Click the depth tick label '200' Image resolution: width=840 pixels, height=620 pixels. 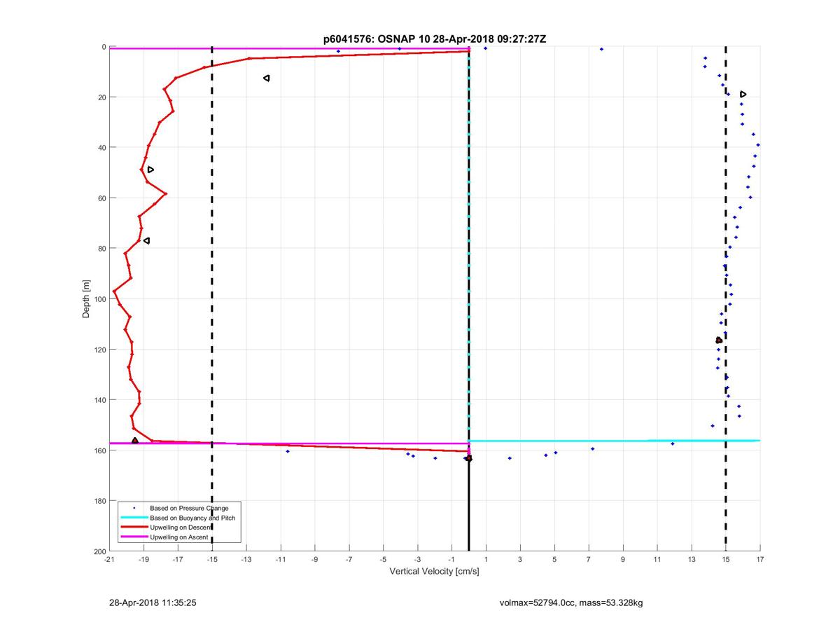[99, 551]
